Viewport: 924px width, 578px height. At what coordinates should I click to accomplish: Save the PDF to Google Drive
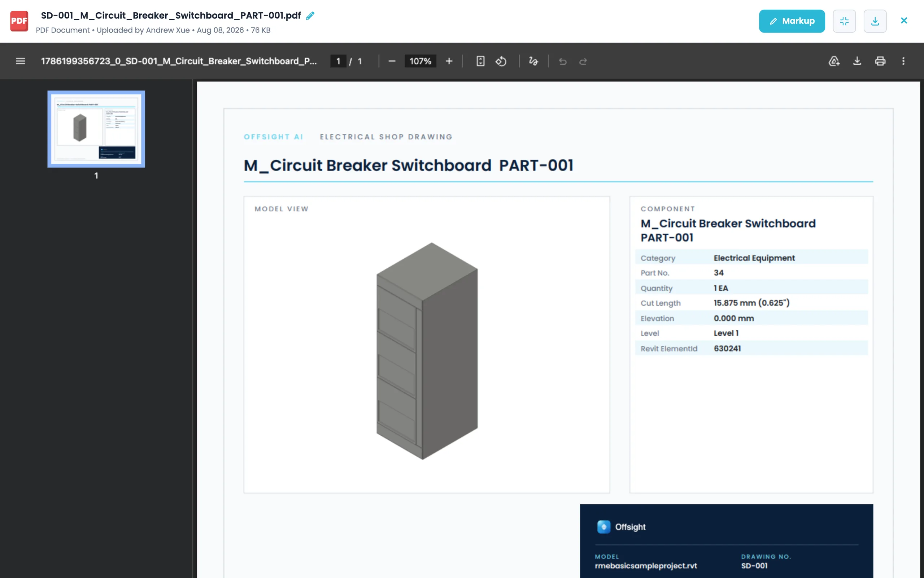834,61
